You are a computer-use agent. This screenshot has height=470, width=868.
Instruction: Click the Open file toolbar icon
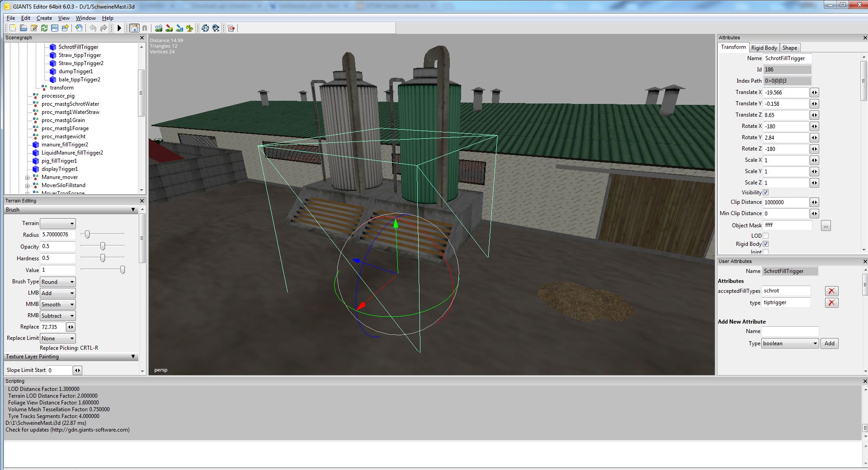pyautogui.click(x=23, y=28)
